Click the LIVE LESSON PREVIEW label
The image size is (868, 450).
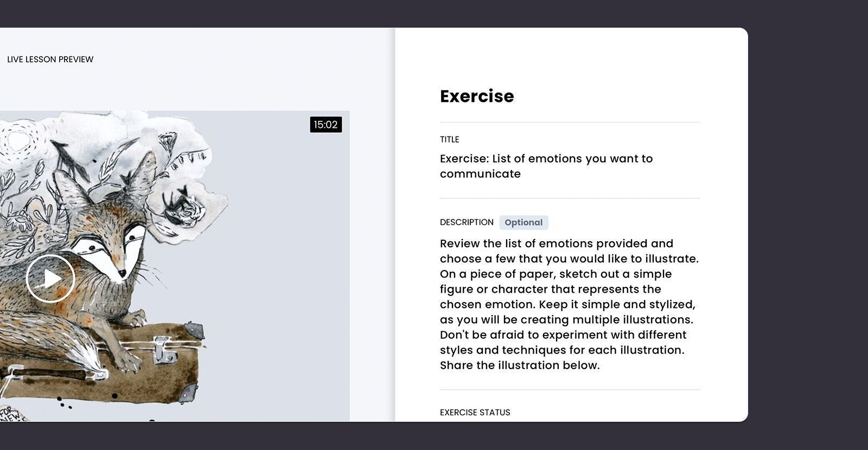[x=50, y=59]
